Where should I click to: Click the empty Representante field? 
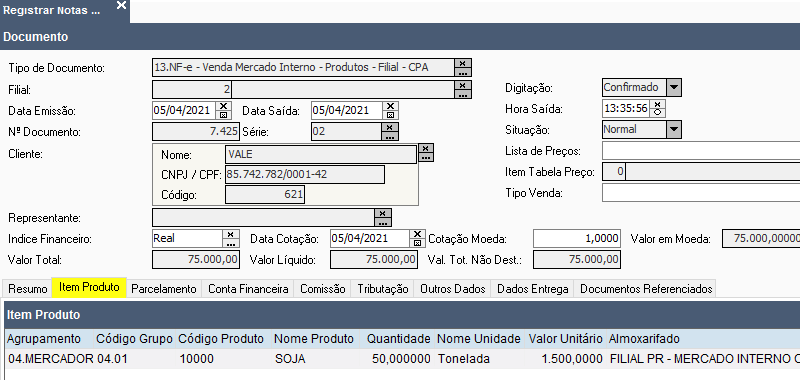(263, 217)
